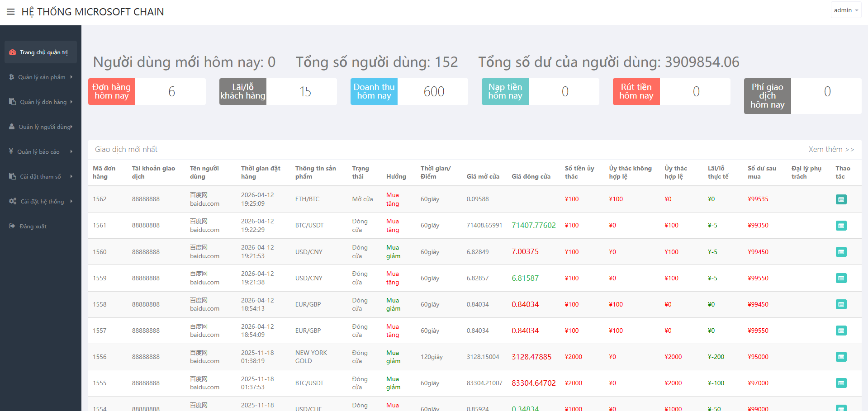Toggle the hamburger sidebar menu icon
Image resolution: width=868 pixels, height=411 pixels.
(11, 12)
